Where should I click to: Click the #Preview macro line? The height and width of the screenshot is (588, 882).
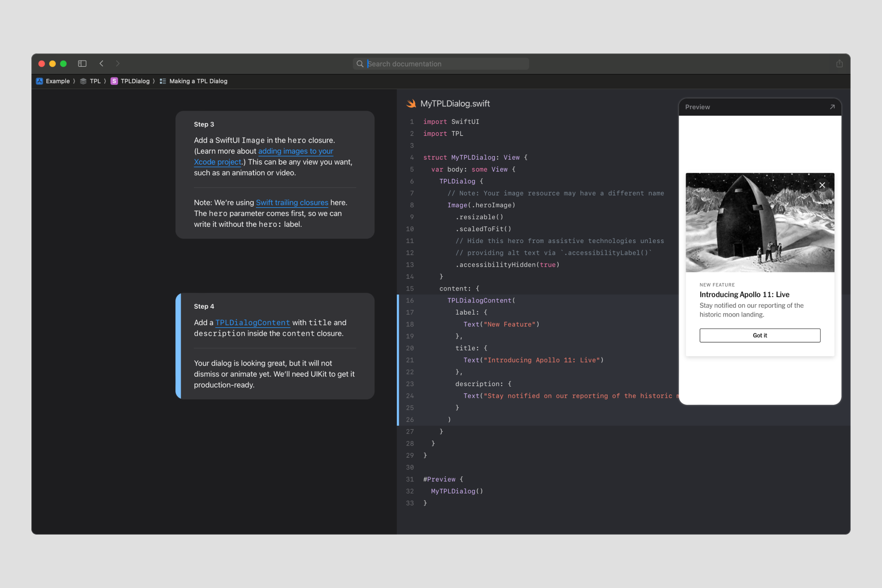point(443,480)
